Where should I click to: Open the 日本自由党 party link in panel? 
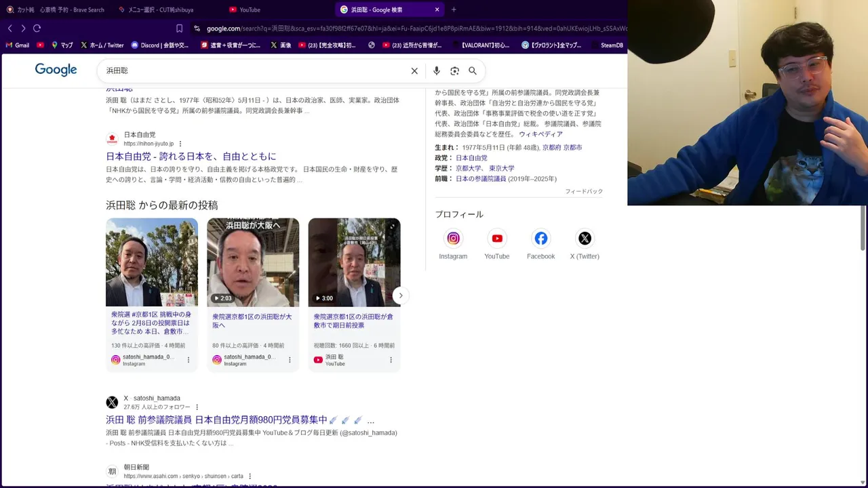click(471, 158)
